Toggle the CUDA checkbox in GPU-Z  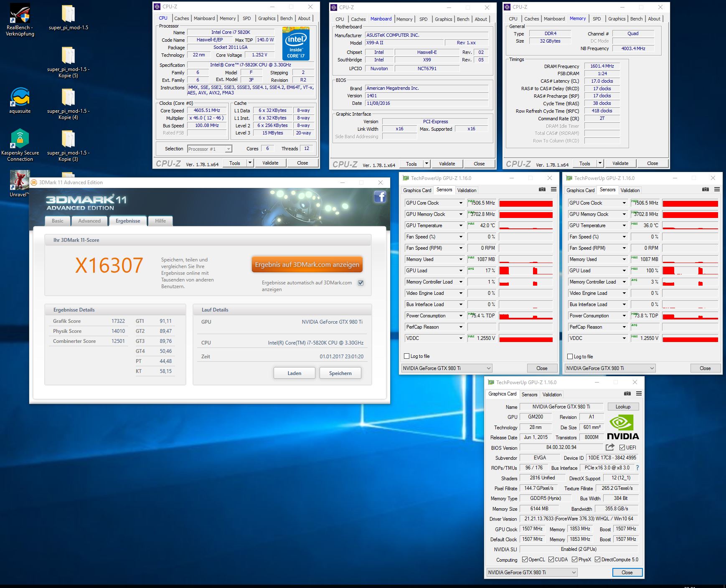coord(551,560)
